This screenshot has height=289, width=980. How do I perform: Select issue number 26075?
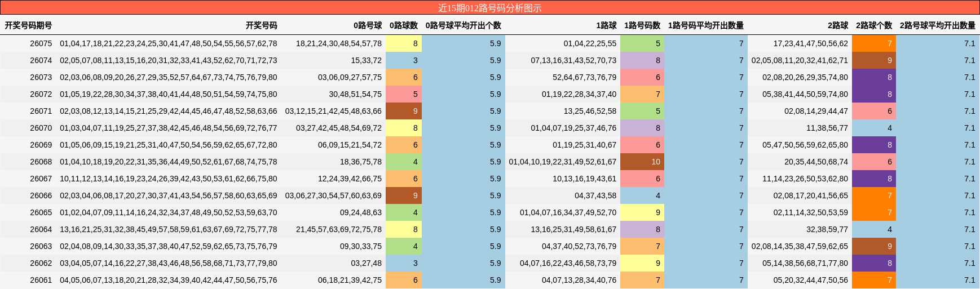point(41,43)
